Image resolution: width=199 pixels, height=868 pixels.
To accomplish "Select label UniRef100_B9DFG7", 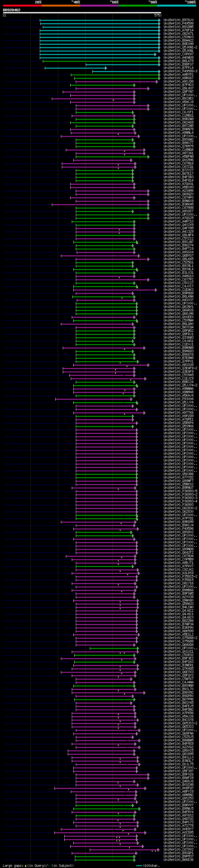I will [x=179, y=64].
